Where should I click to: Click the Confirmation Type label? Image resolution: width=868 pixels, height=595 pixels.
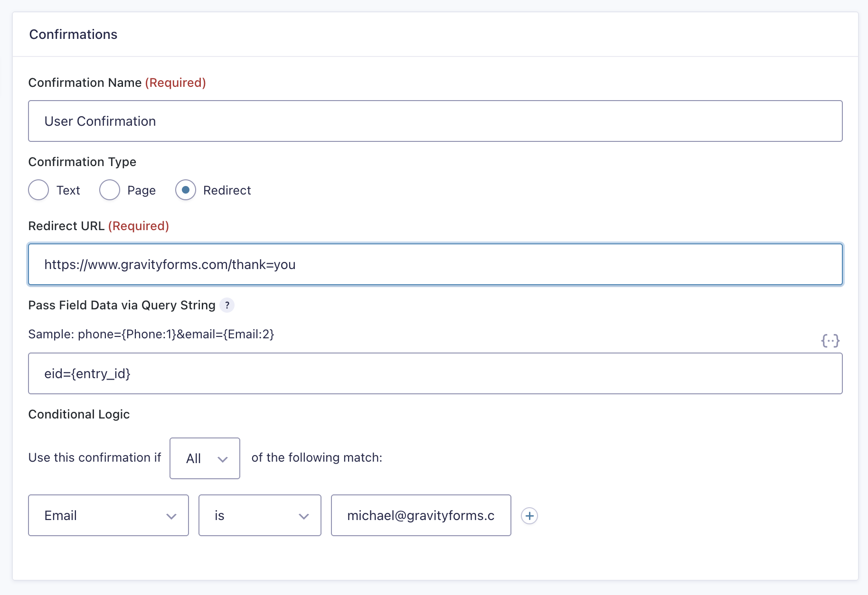[x=82, y=162]
